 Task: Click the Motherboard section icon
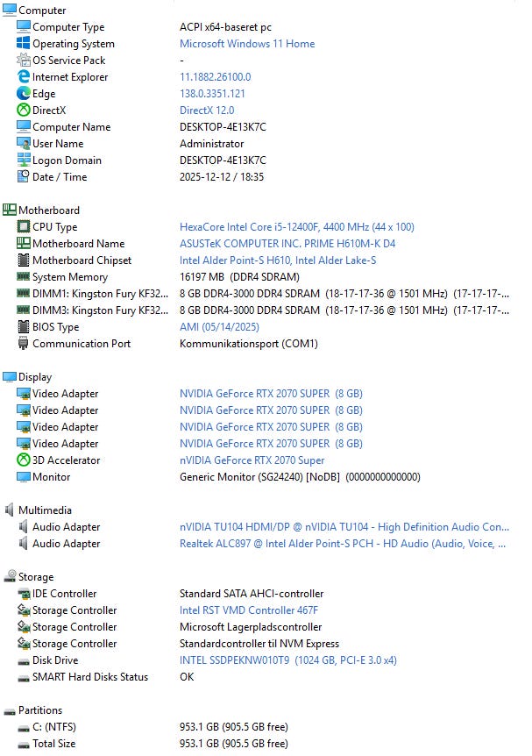[10, 210]
